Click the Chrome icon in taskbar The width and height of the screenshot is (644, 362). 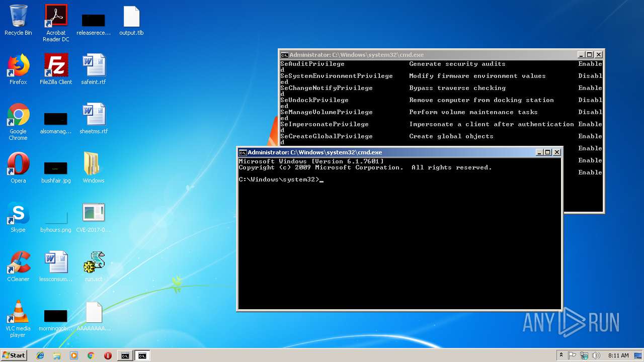91,355
